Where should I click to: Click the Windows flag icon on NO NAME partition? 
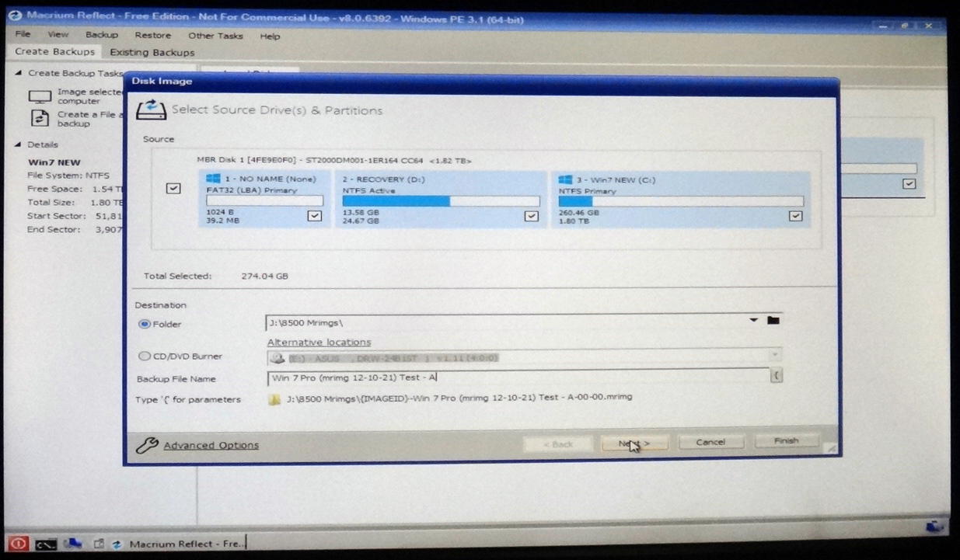pos(213,179)
